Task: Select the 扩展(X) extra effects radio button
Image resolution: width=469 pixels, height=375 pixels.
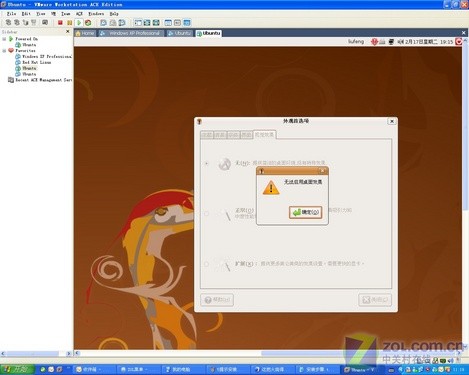Action: pyautogui.click(x=207, y=264)
